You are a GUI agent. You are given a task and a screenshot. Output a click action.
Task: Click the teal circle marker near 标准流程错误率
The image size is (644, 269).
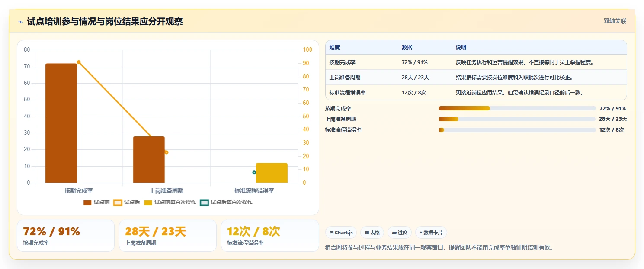point(254,172)
